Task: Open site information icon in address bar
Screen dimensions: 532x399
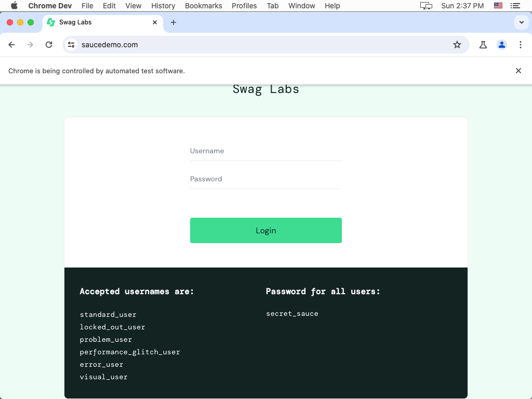Action: [x=71, y=45]
